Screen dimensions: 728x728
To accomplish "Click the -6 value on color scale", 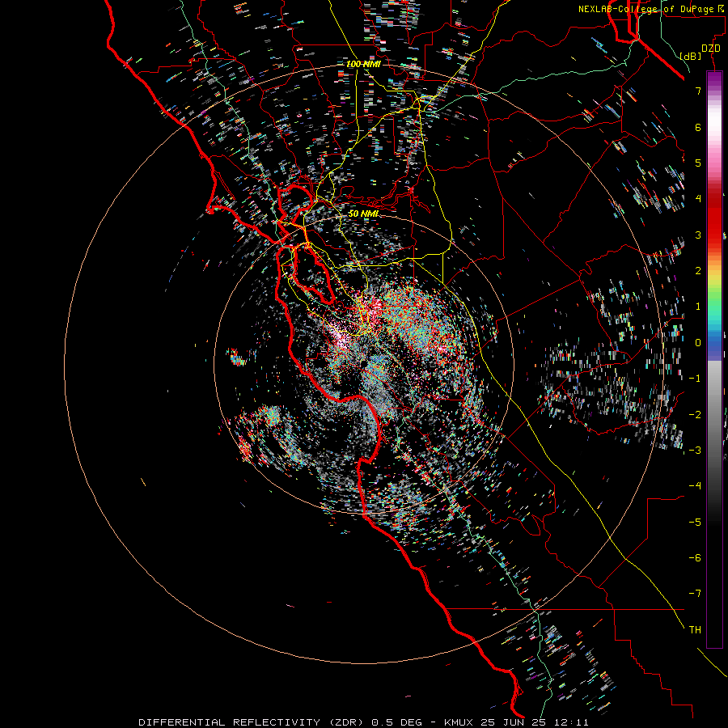I will pos(695,558).
